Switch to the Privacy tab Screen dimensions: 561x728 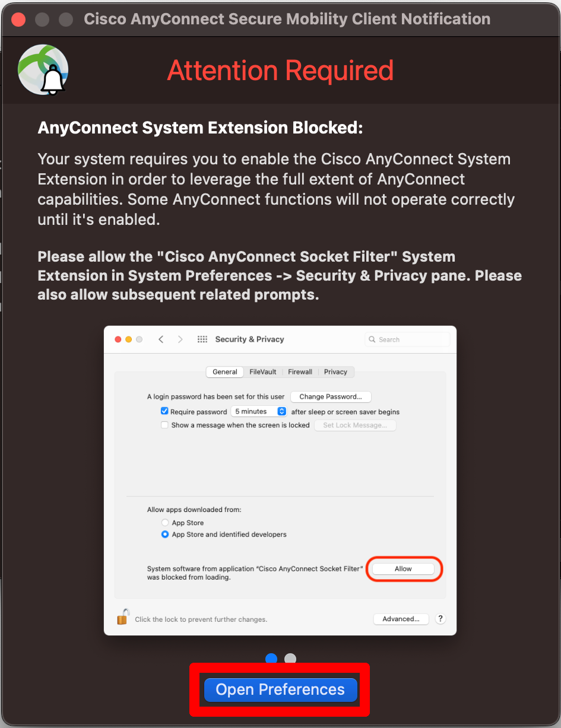point(336,371)
